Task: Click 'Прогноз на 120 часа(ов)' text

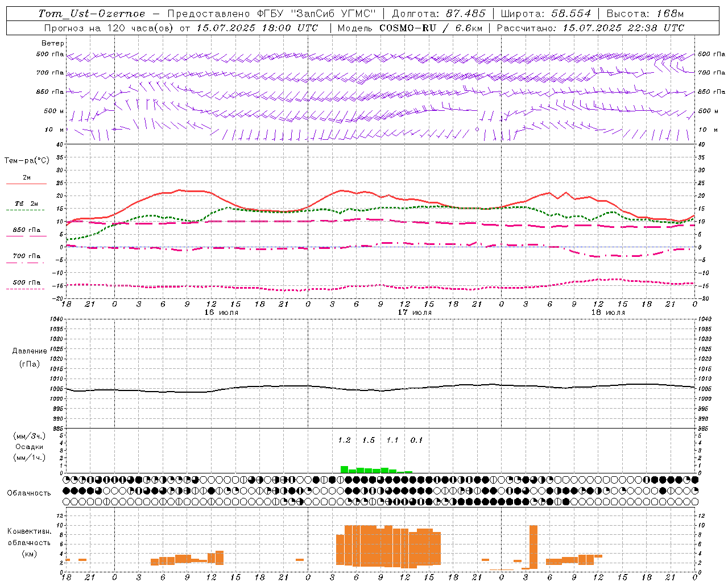Action: click(x=109, y=28)
